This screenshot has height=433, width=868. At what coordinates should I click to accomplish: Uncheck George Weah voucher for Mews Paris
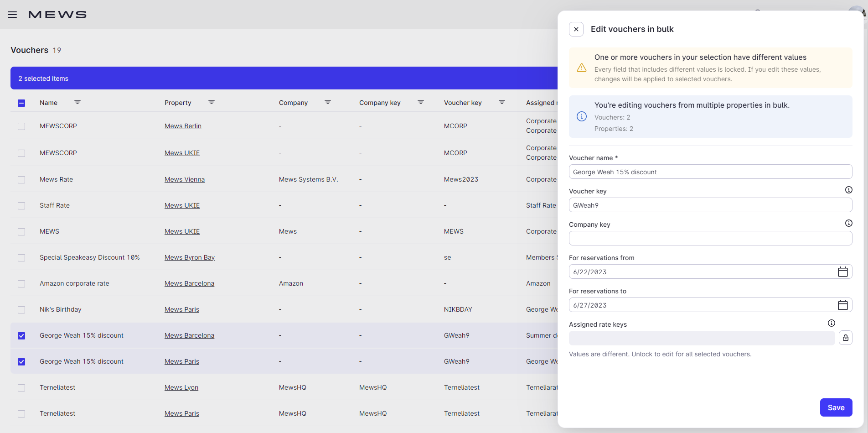pyautogui.click(x=21, y=362)
